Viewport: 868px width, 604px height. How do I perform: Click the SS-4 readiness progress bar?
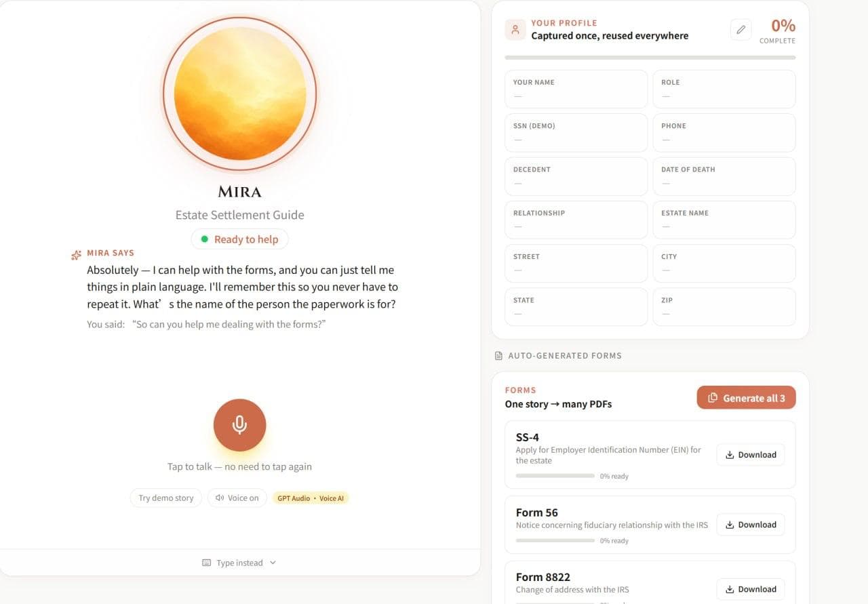click(555, 476)
